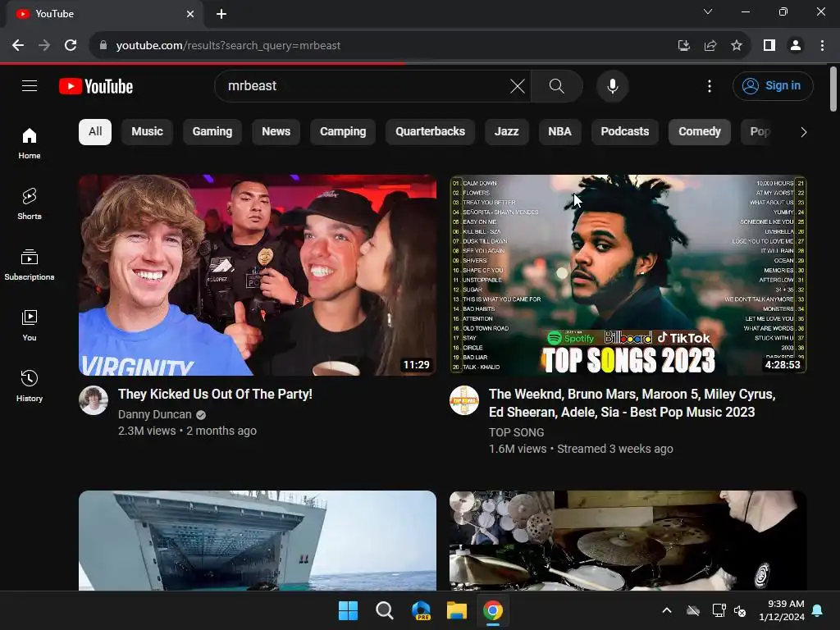Open File Explorer from the taskbar
Screen dimensions: 840x630
[x=457, y=610]
